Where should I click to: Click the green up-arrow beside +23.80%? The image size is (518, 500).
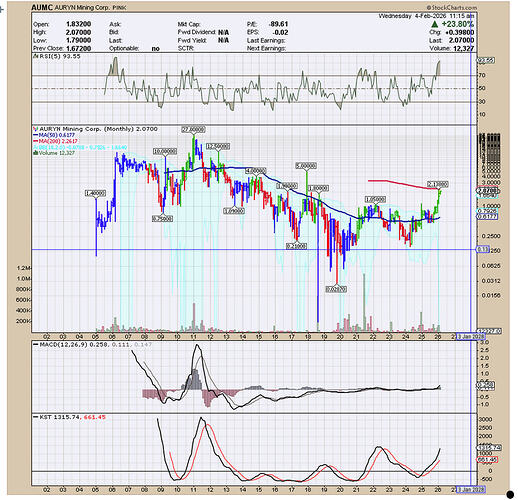(x=434, y=24)
